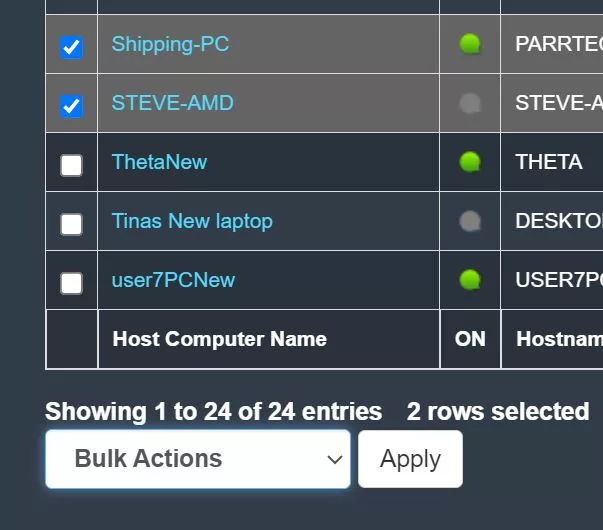This screenshot has height=530, width=603.
Task: Click the gray offline status dot for STEVE-AMD
Action: point(470,103)
